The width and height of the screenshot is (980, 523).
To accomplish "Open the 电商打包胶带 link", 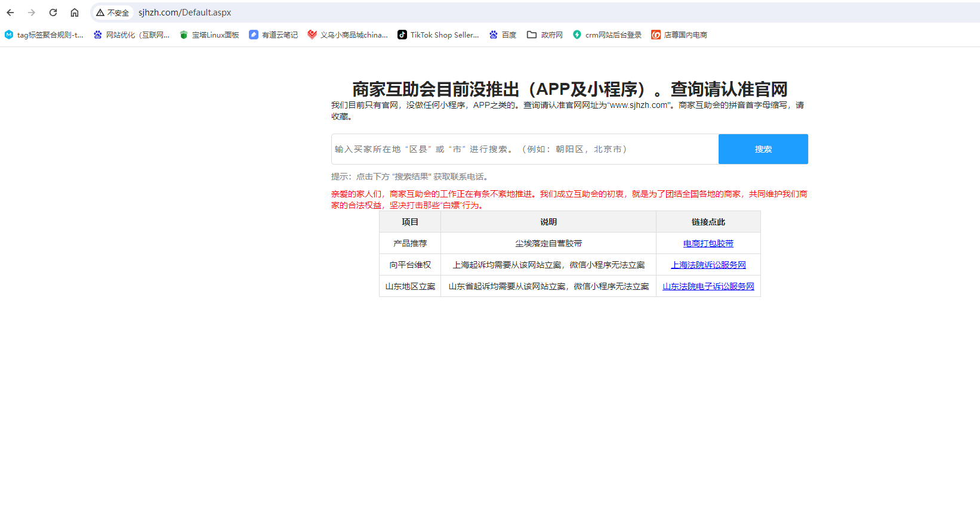I will coord(708,243).
